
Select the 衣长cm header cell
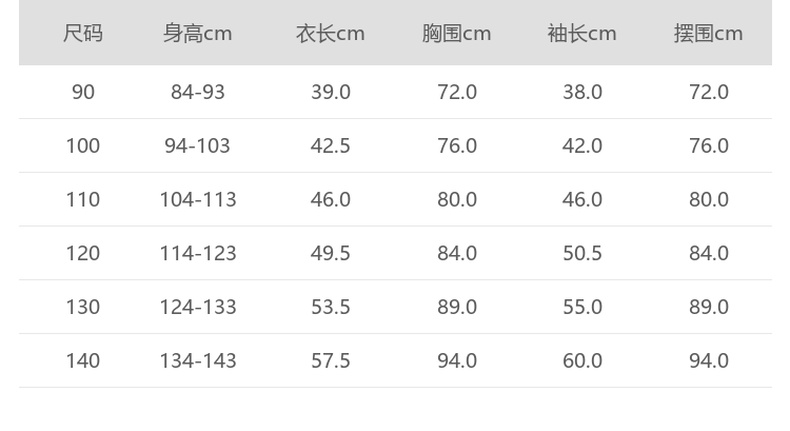coord(330,34)
